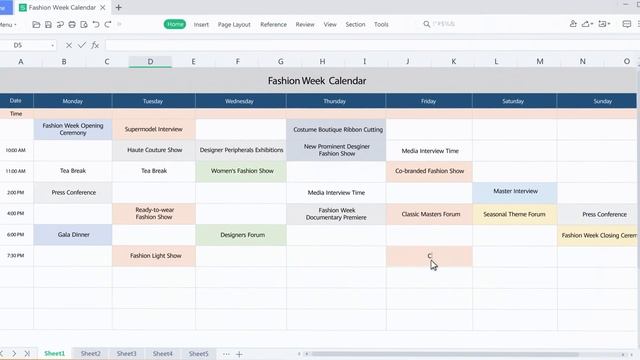This screenshot has width=640, height=360.
Task: Switch to Sheet5
Action: pyautogui.click(x=198, y=353)
